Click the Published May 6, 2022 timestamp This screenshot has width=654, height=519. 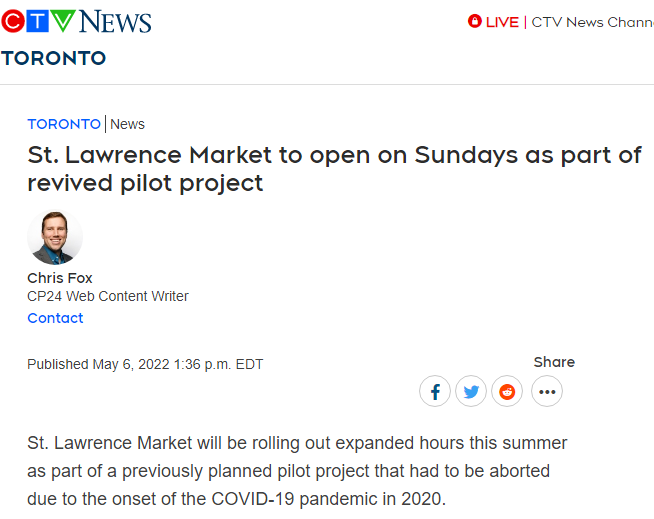pos(145,364)
